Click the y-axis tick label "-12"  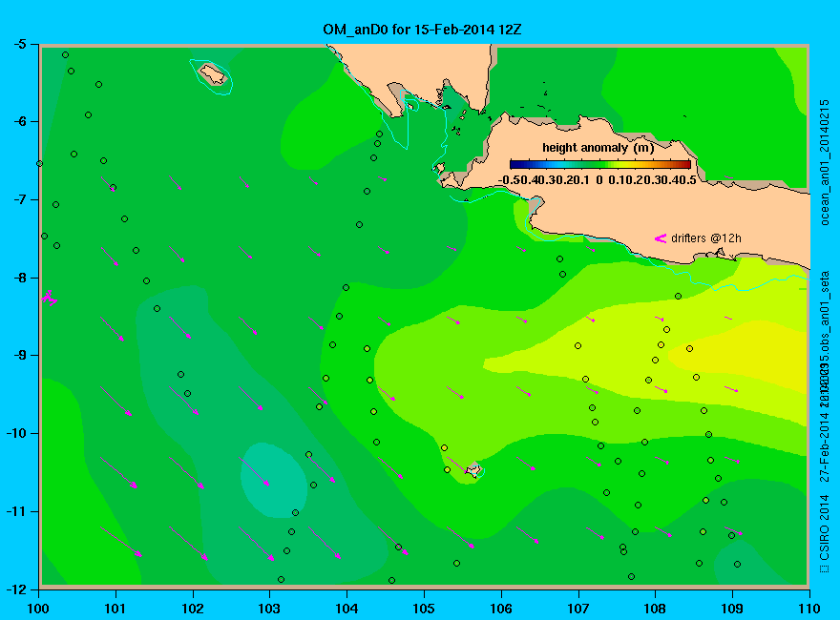click(x=16, y=589)
